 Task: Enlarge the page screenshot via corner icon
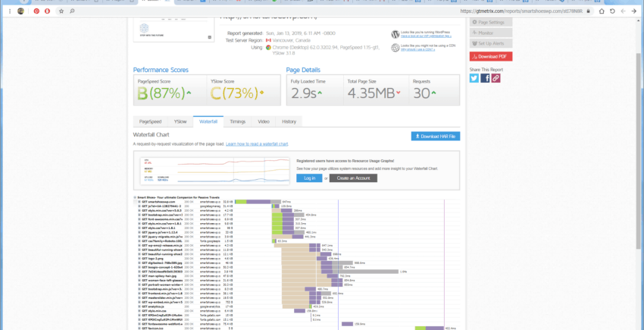pyautogui.click(x=209, y=37)
